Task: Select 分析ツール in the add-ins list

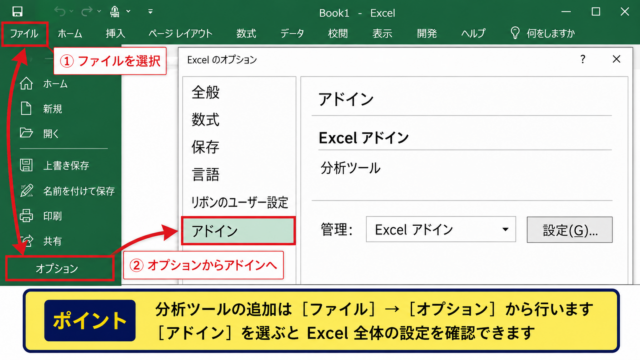Action: pos(350,168)
